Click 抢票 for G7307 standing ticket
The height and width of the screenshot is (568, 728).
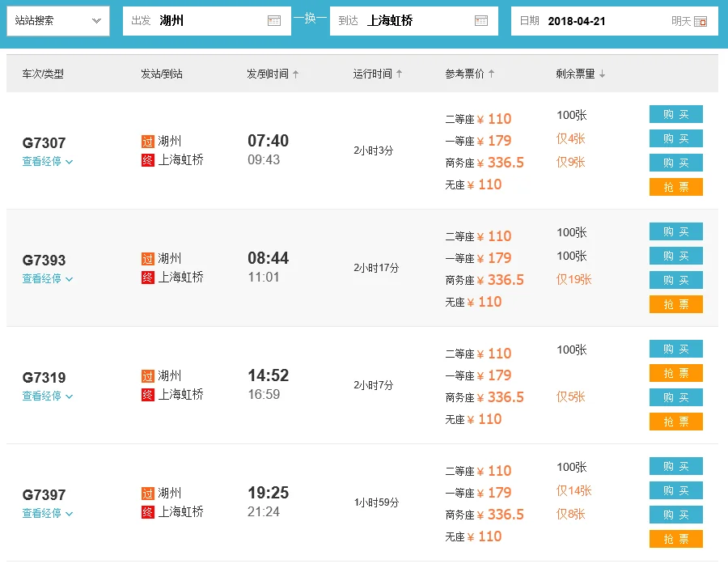(675, 187)
